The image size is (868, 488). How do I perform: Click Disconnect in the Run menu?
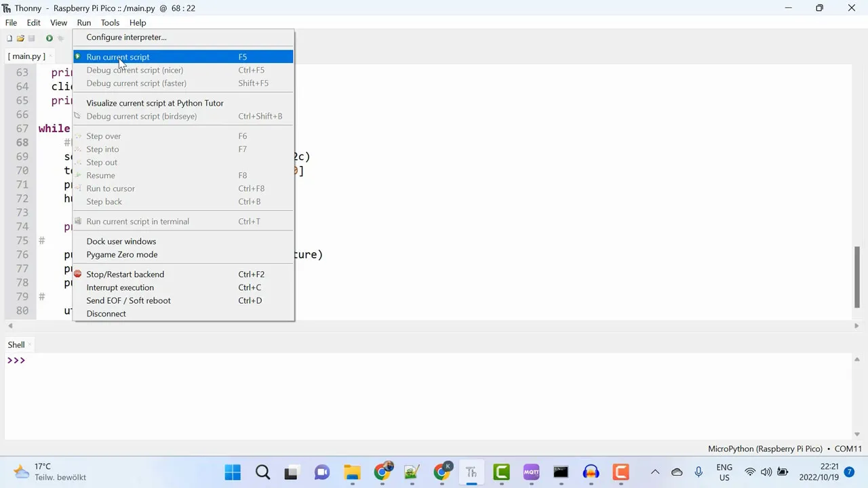tap(183, 314)
